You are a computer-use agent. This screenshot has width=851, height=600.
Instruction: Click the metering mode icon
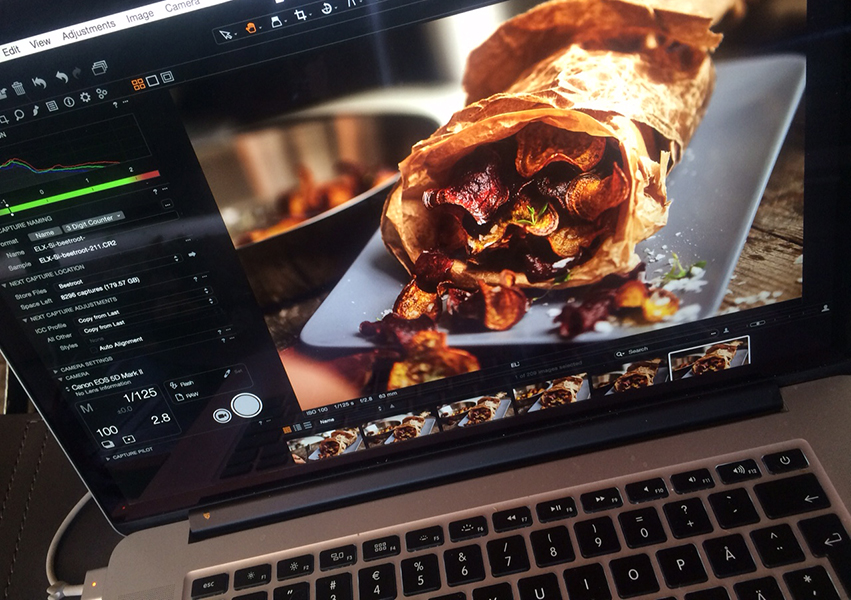tap(129, 439)
